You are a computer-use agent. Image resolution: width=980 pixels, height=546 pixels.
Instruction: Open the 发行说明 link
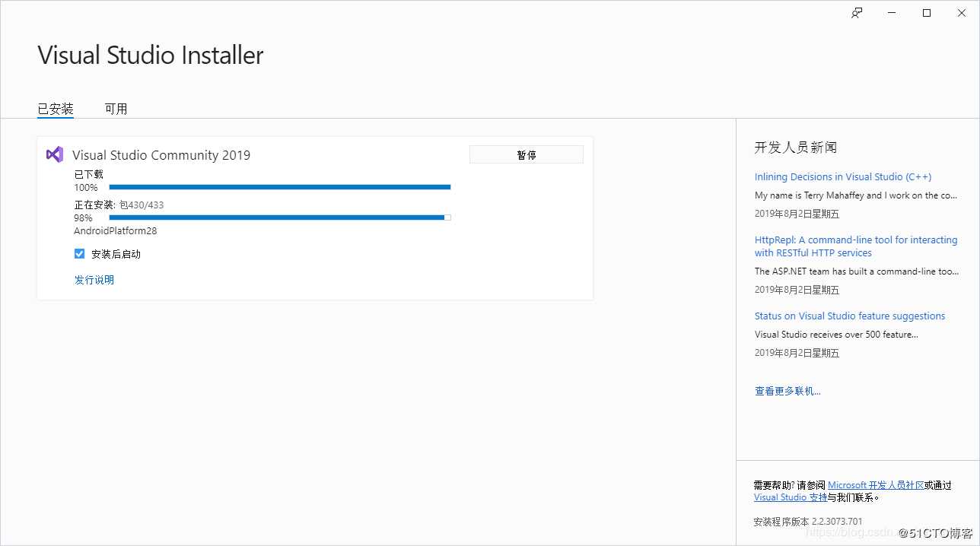click(x=94, y=280)
